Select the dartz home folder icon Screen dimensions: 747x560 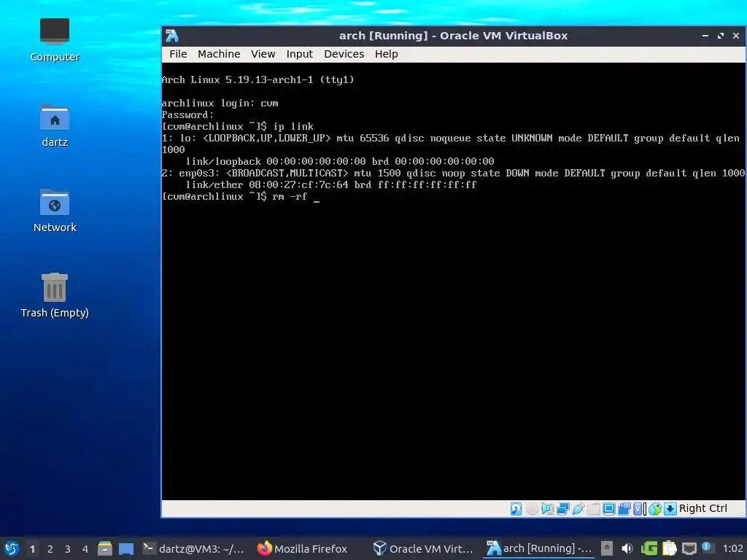pos(55,125)
